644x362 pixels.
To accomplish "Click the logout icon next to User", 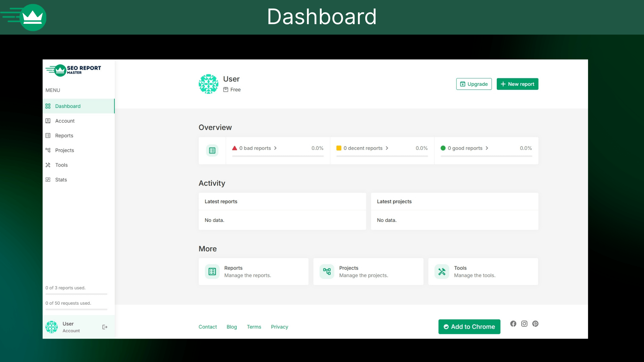I will click(x=104, y=327).
